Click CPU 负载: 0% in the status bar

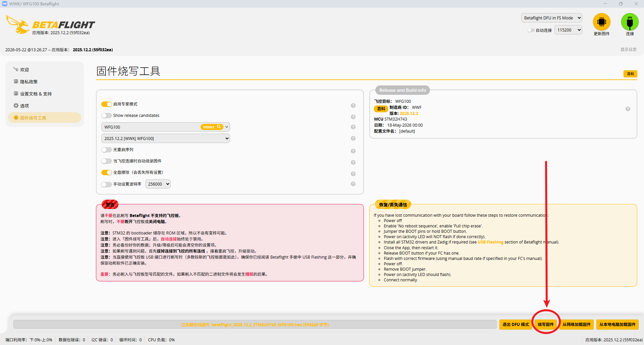click(x=161, y=340)
